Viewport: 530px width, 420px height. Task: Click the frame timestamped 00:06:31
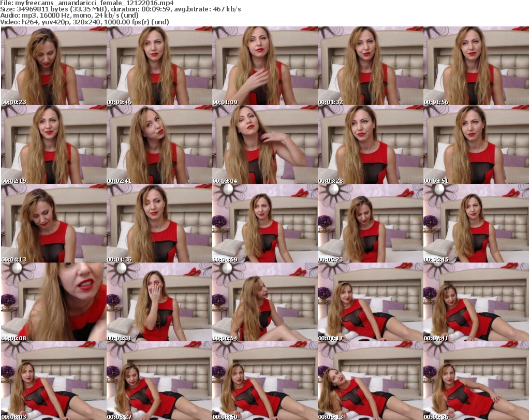(x=159, y=302)
